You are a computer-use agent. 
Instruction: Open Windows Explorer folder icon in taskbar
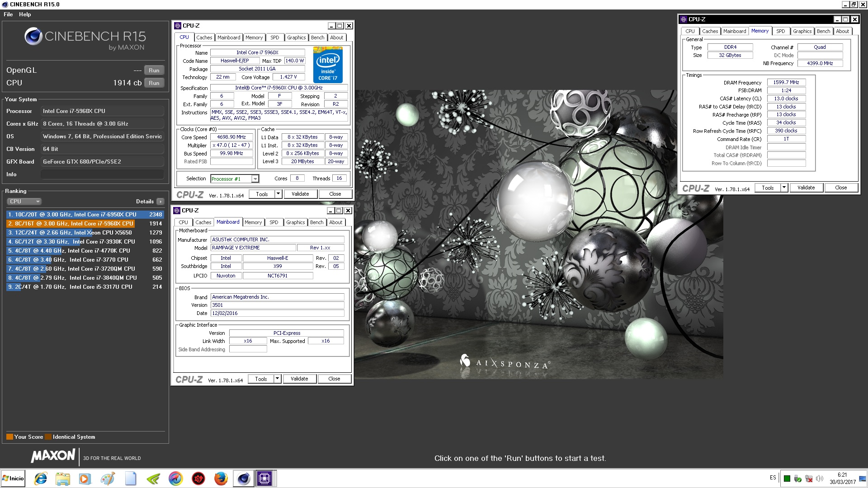(63, 479)
